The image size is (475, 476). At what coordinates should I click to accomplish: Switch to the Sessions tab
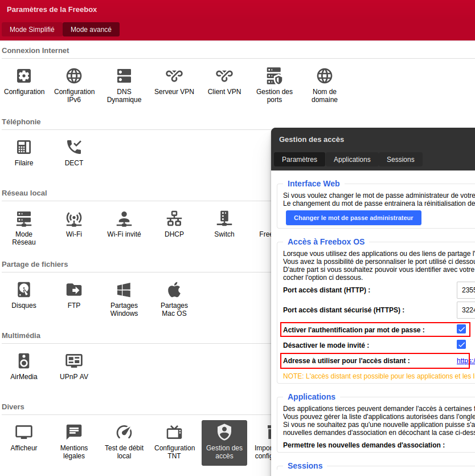coord(400,160)
